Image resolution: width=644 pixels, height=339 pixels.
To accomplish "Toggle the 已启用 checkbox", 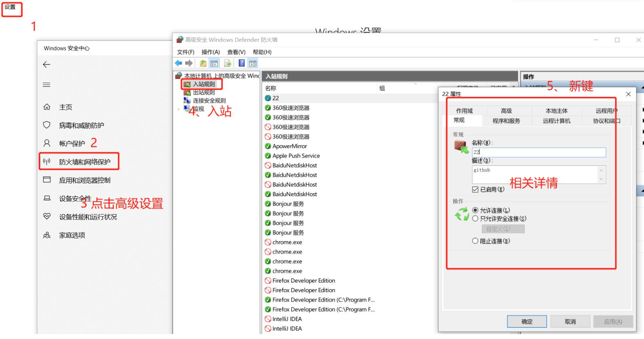I will 475,189.
